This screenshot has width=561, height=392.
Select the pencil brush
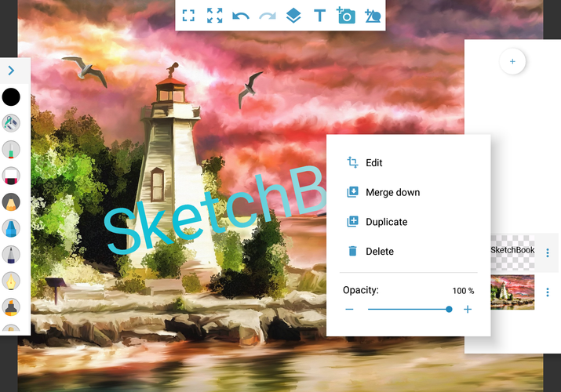click(11, 202)
